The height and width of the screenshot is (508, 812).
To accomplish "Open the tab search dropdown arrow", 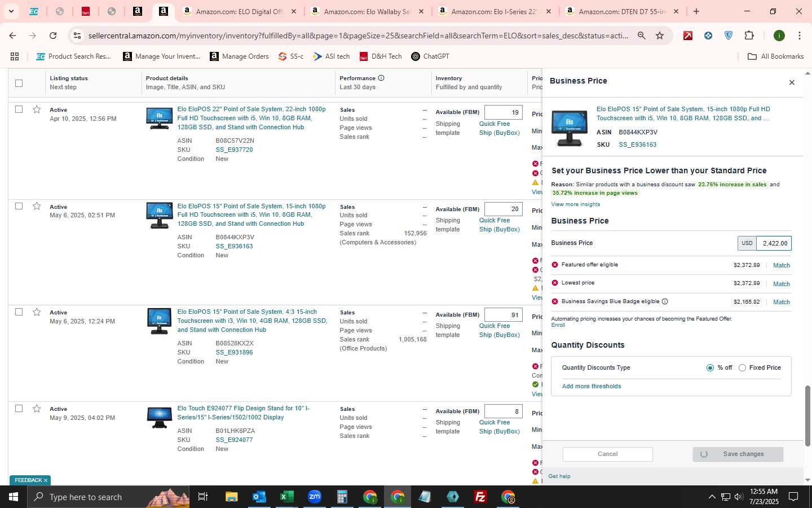I will coord(11,11).
